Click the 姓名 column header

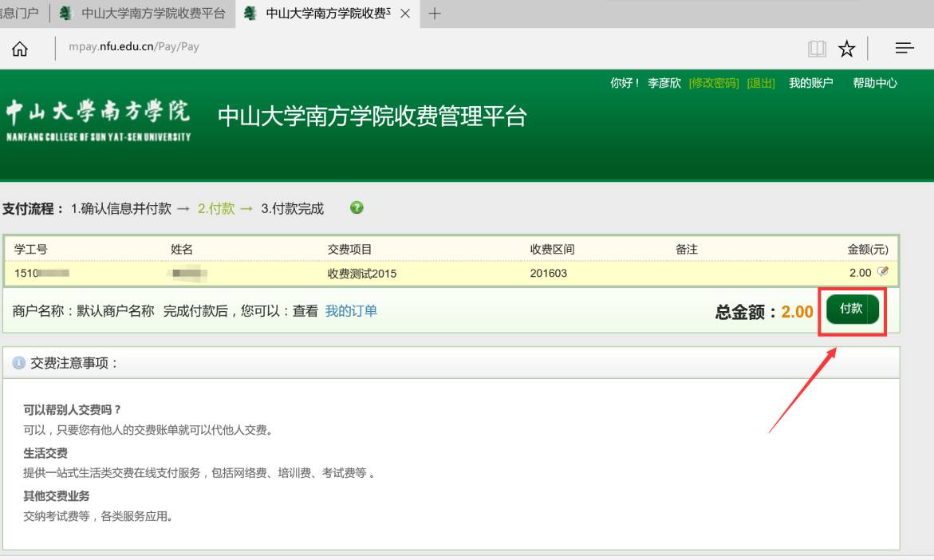(182, 249)
